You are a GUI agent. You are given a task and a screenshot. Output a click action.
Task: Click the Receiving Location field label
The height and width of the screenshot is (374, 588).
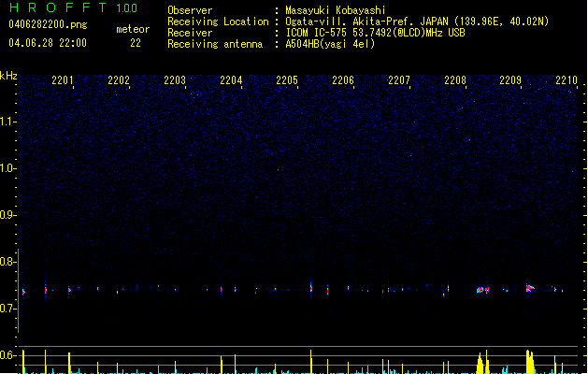coord(218,22)
